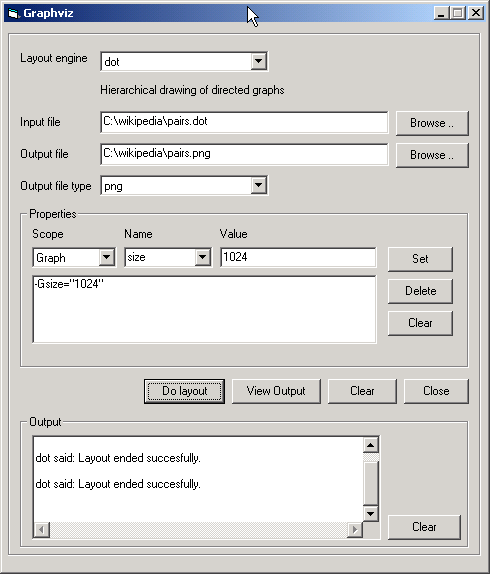Click the 'Layout engine' label
Viewport: 490px width, 574px height.
(x=53, y=59)
